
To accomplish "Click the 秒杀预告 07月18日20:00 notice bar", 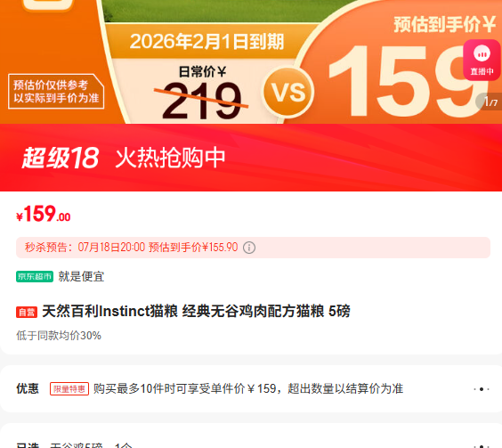I will coord(253,248).
